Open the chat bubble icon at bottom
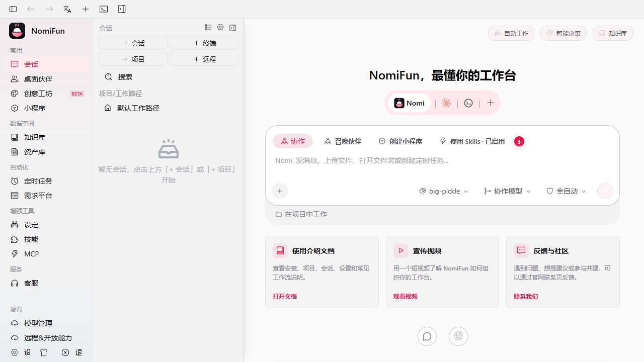644x362 pixels. click(x=427, y=336)
